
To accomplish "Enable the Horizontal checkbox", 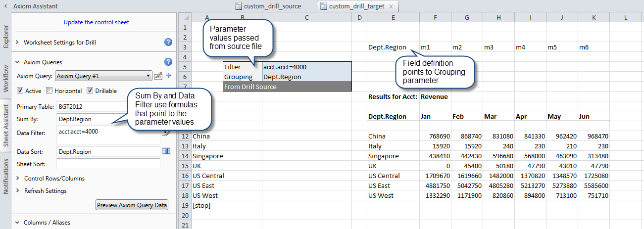I will [x=50, y=91].
